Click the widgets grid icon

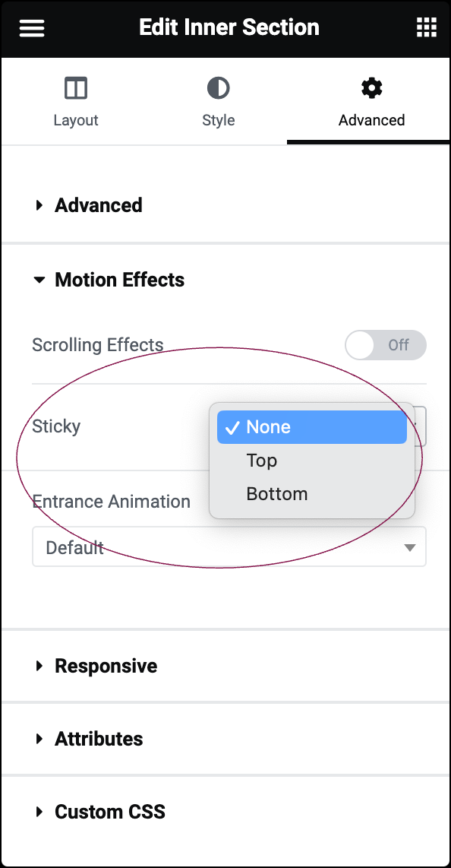tap(426, 27)
